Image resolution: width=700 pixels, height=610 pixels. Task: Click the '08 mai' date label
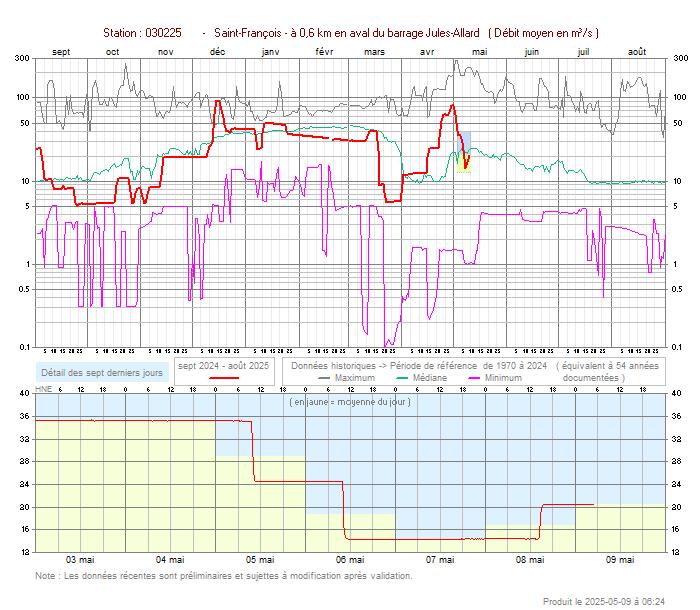click(530, 560)
